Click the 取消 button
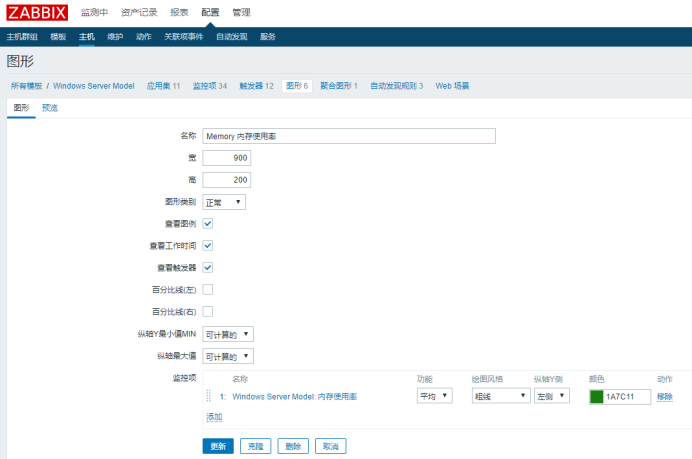Viewport: 692px width, 459px height. 331,446
